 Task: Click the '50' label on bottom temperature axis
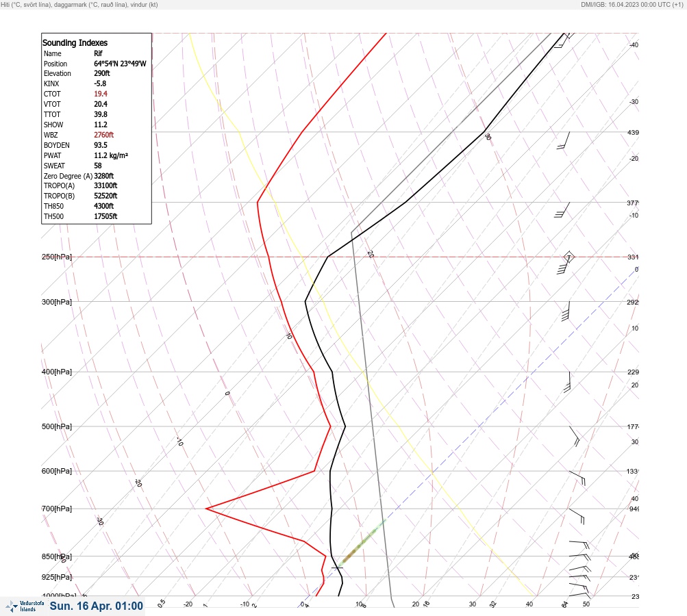click(x=586, y=604)
